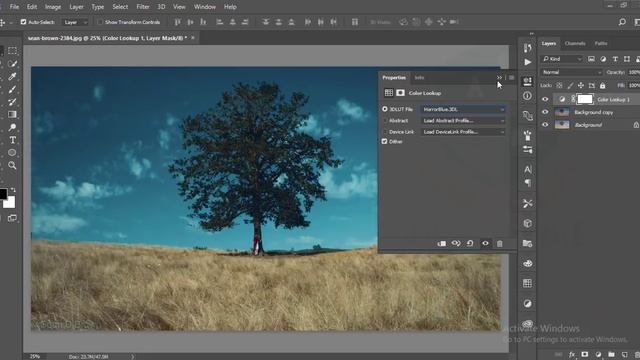This screenshot has height=360, width=640.
Task: Select the Color Lookup 1 layer mask thumbnail
Action: [x=584, y=99]
